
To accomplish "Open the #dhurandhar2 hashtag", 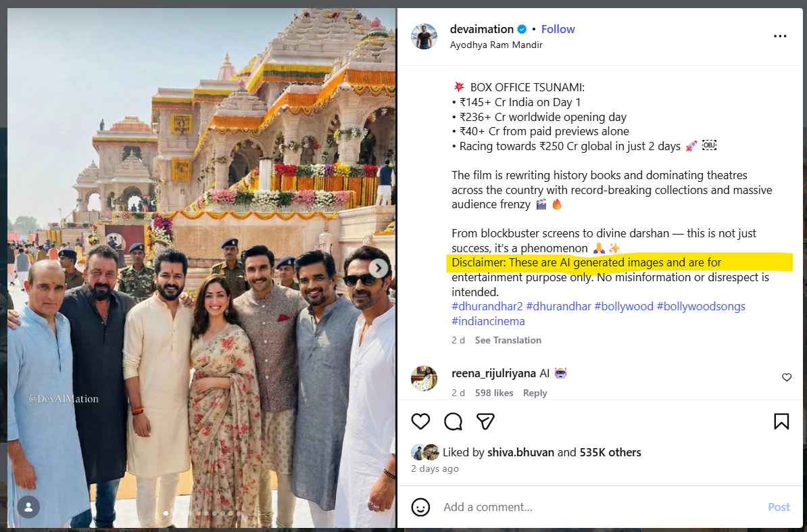I will tap(487, 307).
